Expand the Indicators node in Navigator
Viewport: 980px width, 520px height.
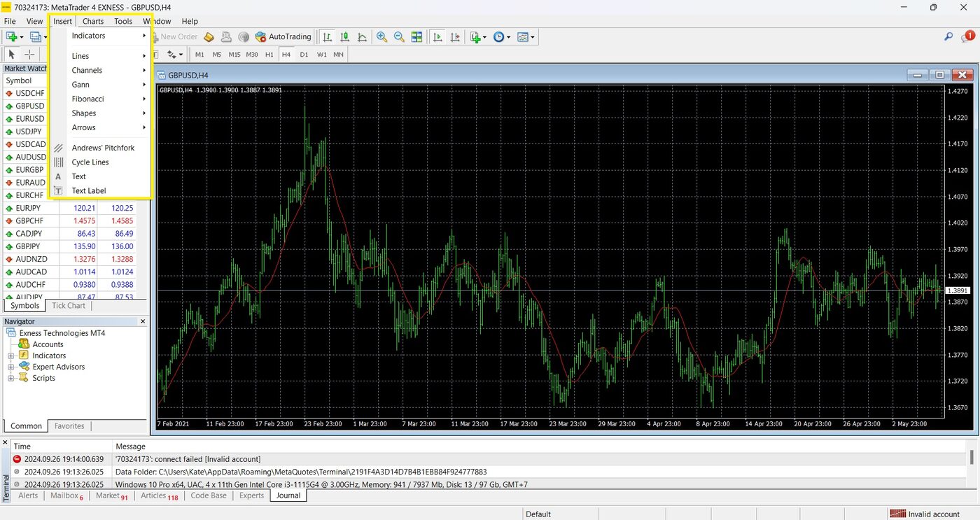(x=10, y=356)
